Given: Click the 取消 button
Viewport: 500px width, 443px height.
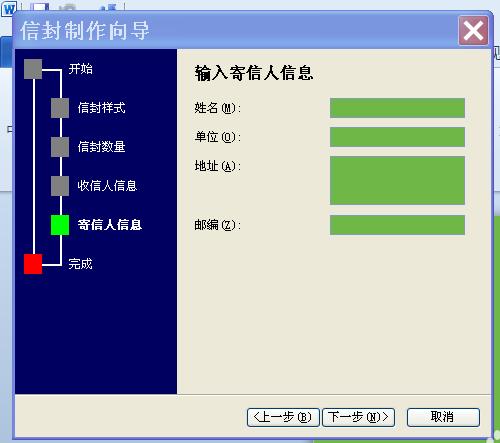Looking at the screenshot, I should (x=443, y=417).
